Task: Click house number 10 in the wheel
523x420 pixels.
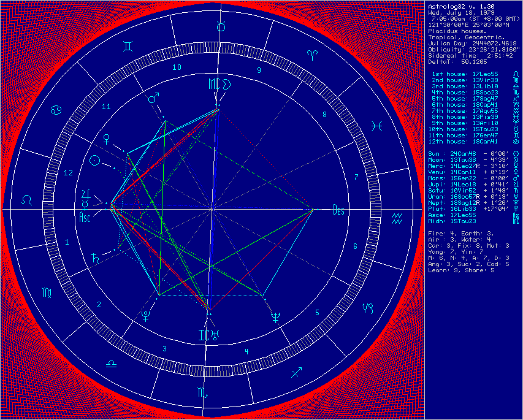Action: click(176, 67)
